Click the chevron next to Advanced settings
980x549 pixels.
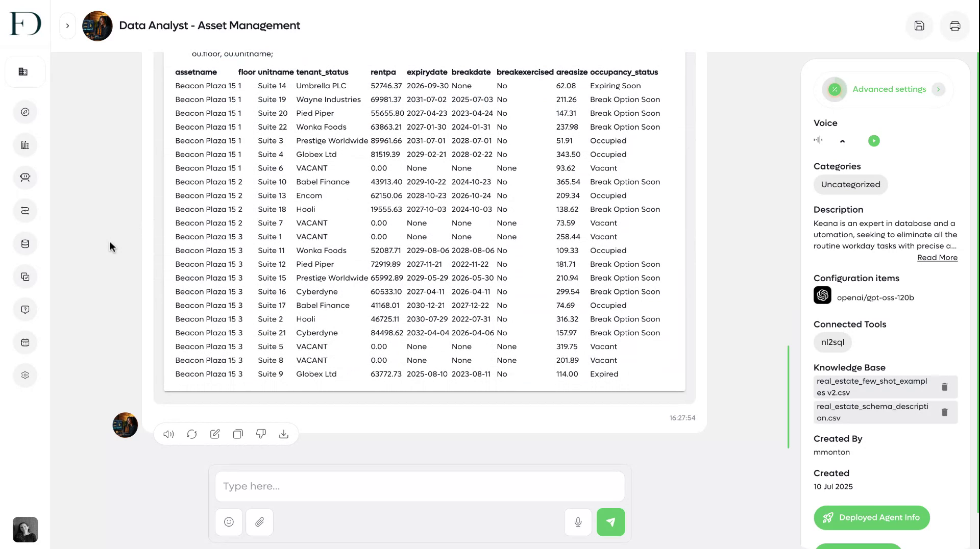(x=938, y=89)
